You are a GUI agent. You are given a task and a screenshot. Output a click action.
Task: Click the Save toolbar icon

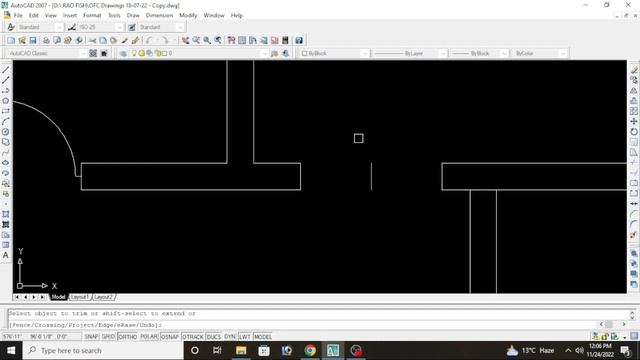click(33, 40)
